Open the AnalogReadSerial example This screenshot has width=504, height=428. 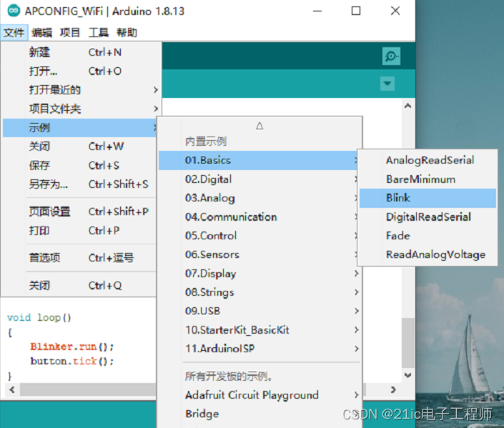[x=428, y=160]
